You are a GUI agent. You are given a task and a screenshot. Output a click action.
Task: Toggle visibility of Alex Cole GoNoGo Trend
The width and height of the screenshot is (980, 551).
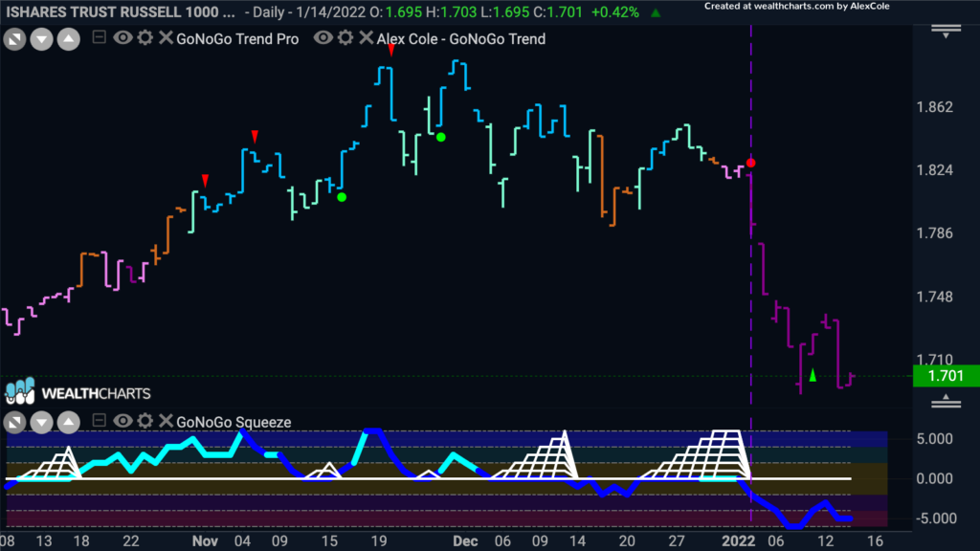coord(323,38)
